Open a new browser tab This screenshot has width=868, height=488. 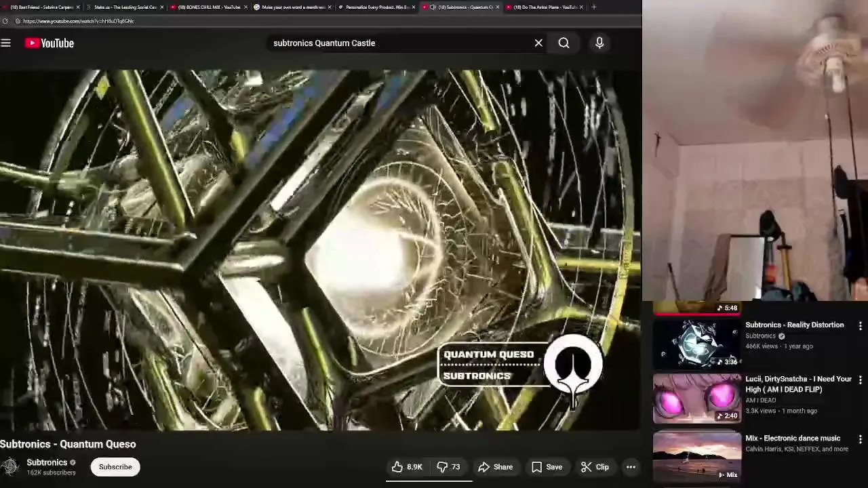click(594, 7)
